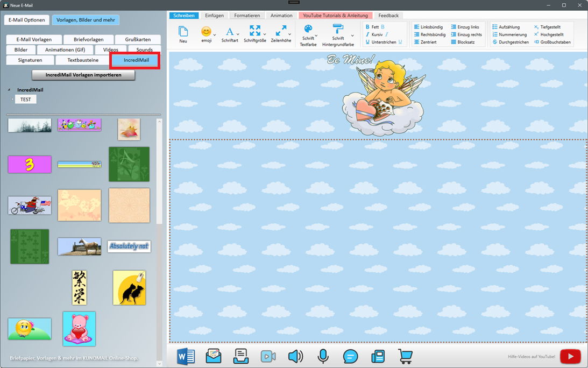Viewport: 588px width, 368px height.
Task: Select the pink teddy bear template thumbnail
Action: click(79, 329)
